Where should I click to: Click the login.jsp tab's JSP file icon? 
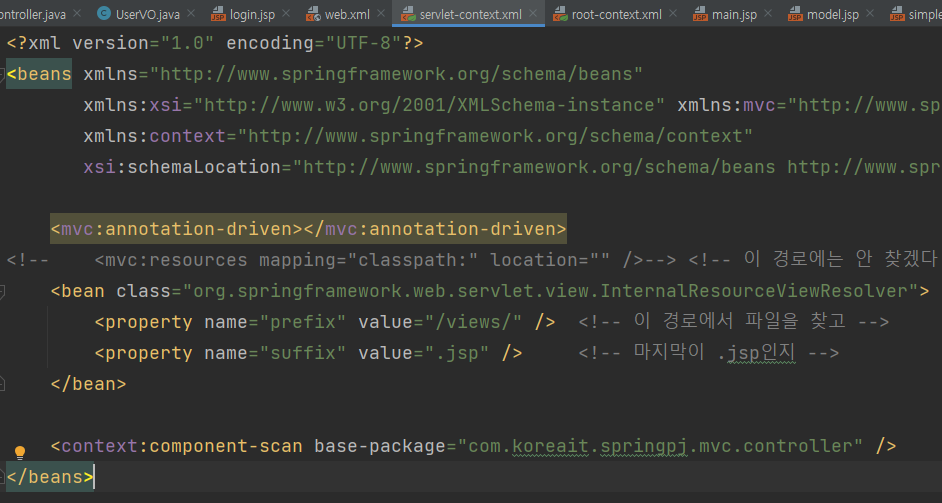coord(217,14)
